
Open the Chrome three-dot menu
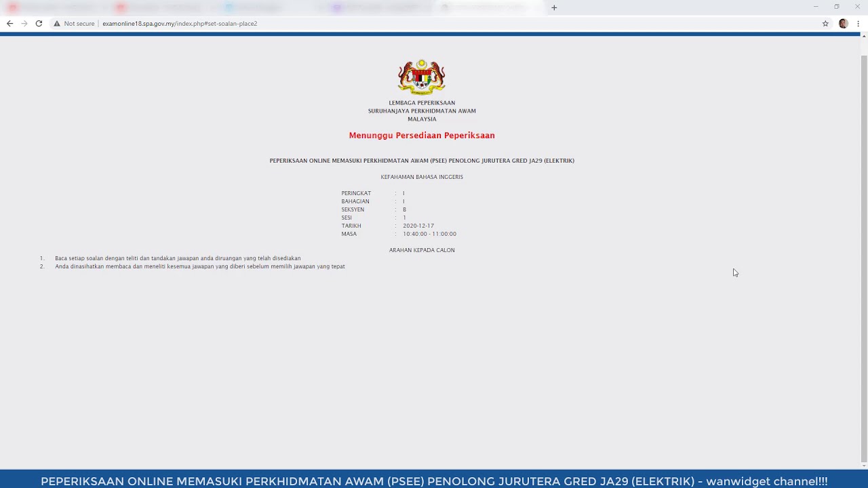(858, 24)
